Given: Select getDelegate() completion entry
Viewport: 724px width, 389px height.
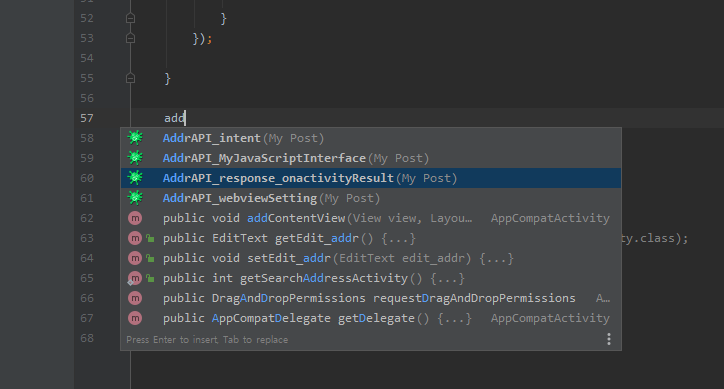Looking at the screenshot, I should pyautogui.click(x=371, y=318).
